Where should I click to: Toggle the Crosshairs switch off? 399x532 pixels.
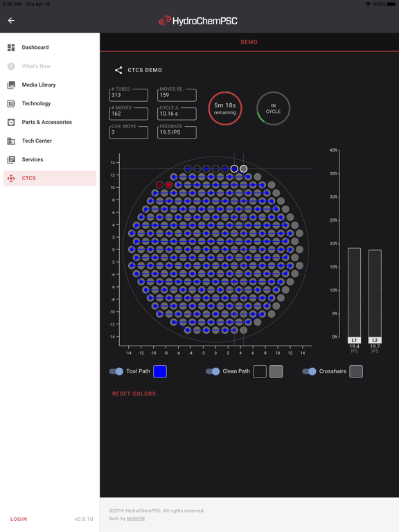click(x=309, y=371)
